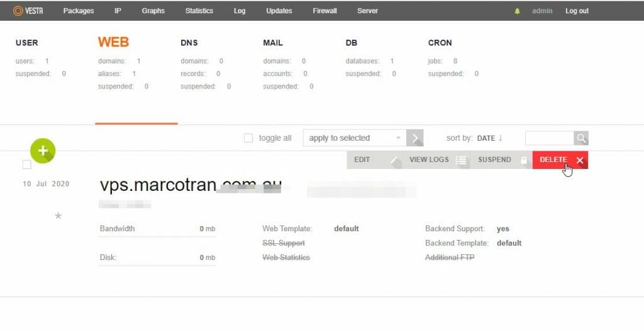The width and height of the screenshot is (644, 331).
Task: Open the Firewall settings
Action: (x=325, y=11)
